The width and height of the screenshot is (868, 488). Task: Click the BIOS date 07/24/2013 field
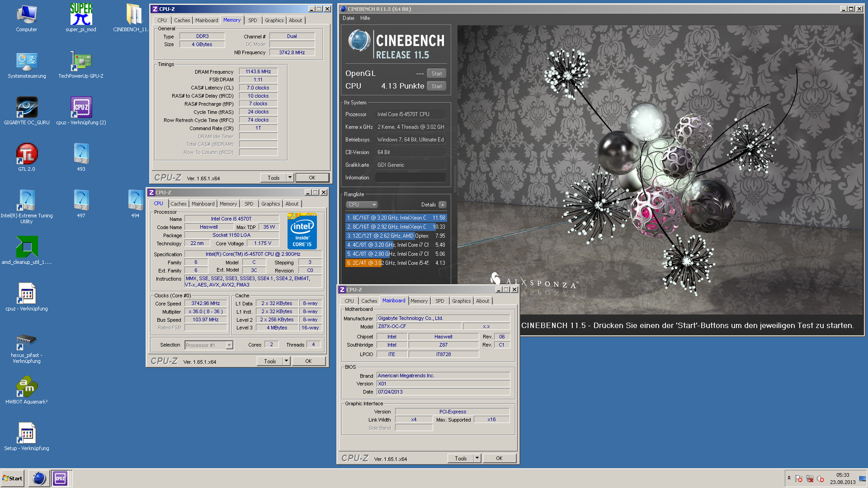click(x=443, y=392)
